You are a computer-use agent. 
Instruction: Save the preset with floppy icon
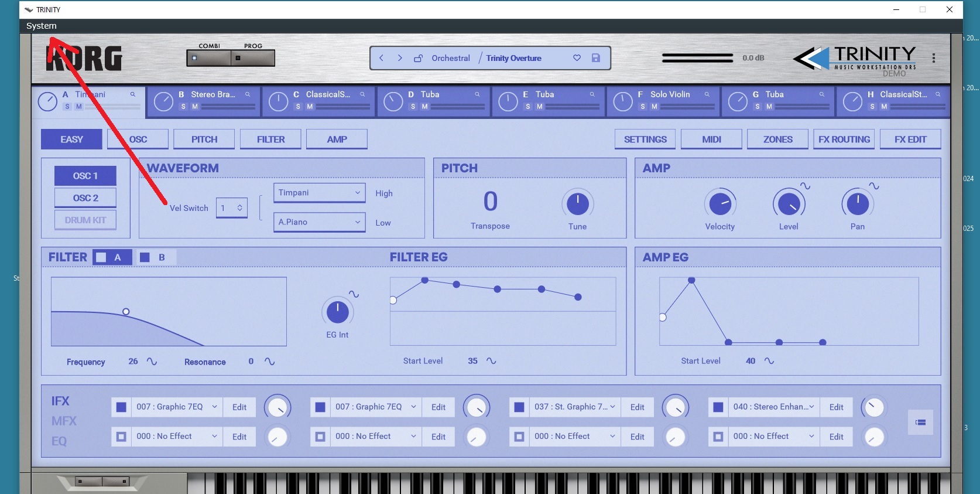tap(596, 58)
